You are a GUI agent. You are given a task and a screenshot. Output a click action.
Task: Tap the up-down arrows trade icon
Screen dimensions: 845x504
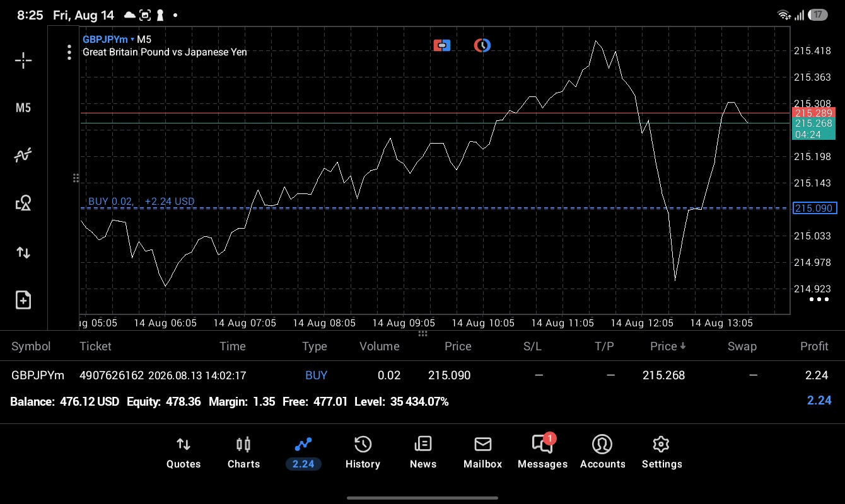pyautogui.click(x=23, y=253)
